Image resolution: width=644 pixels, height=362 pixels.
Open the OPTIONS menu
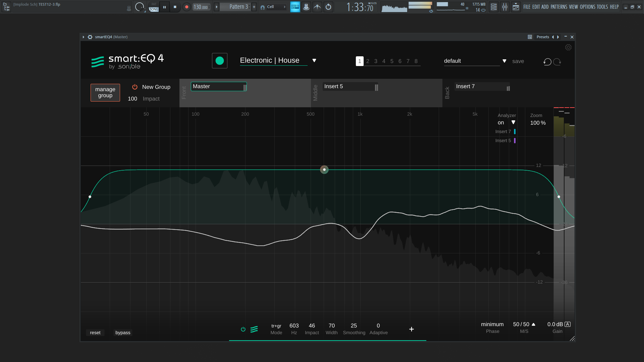click(x=587, y=7)
